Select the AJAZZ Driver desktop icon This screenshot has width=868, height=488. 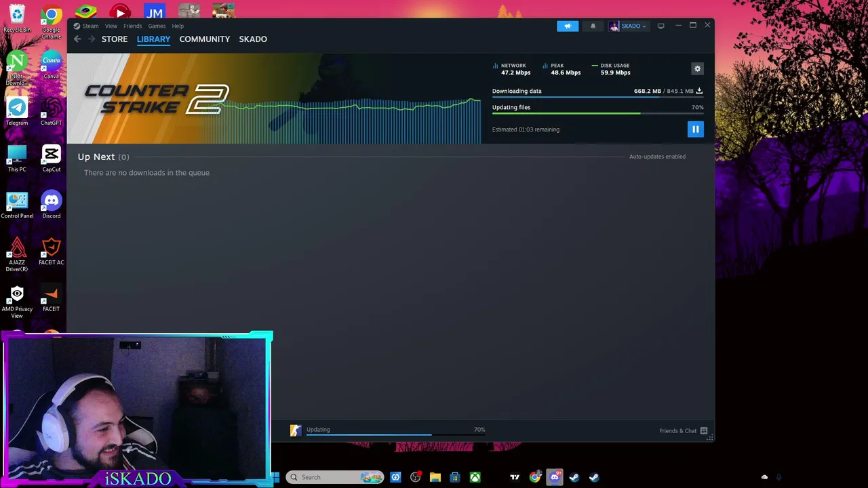17,254
